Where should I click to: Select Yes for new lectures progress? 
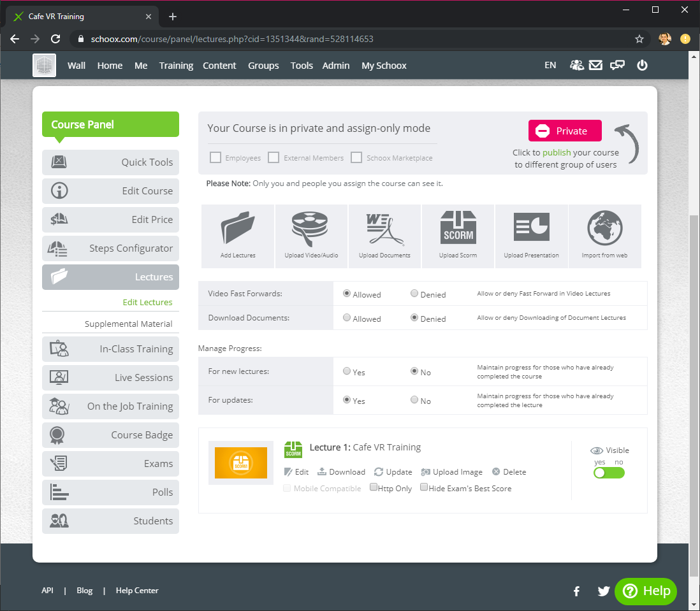(x=346, y=371)
